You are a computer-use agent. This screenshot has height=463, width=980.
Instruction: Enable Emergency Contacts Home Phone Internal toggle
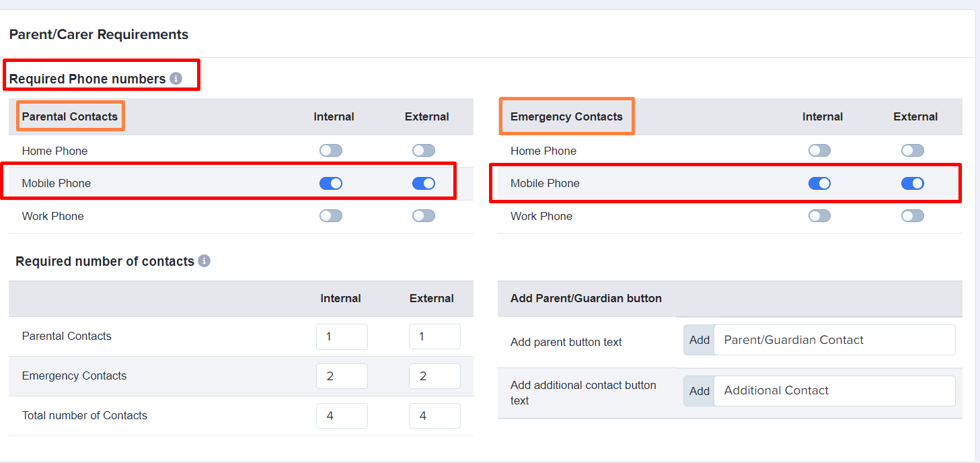click(x=819, y=151)
